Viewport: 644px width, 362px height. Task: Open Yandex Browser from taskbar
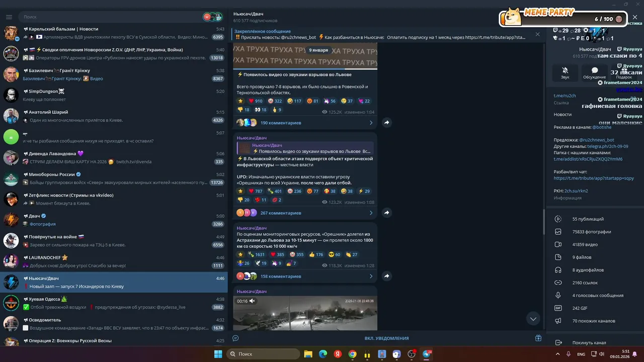coord(338,354)
